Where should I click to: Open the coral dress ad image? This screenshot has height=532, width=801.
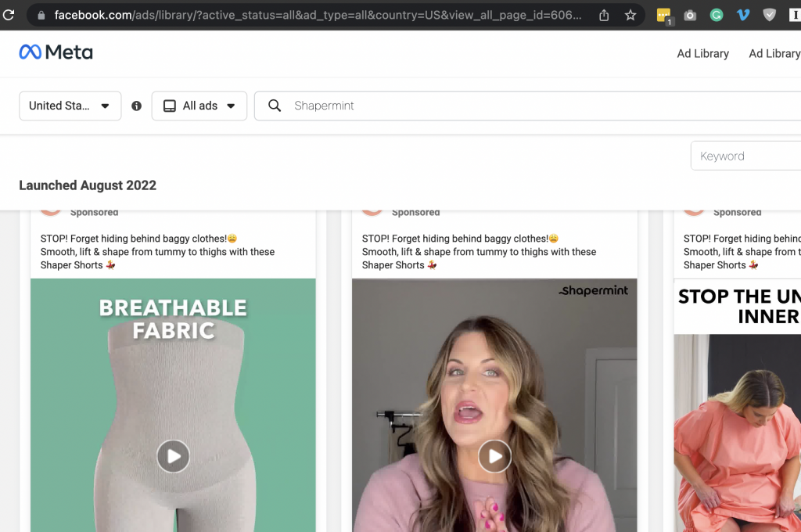(737, 433)
